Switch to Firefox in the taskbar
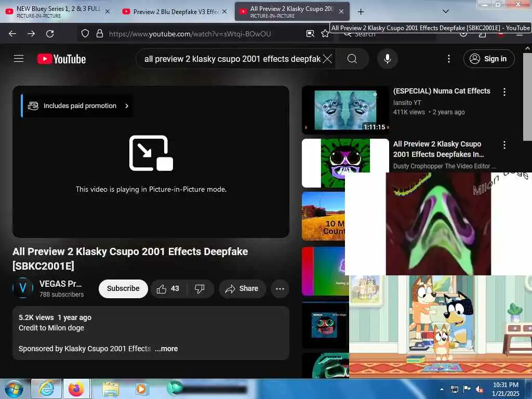This screenshot has width=532, height=399. pos(76,389)
